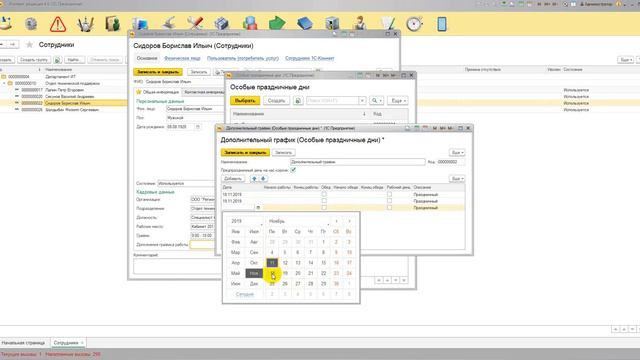This screenshot has height=360, width=640.
Task: Expand the search field dropdown arrow in Особые праздничные дни
Action: click(x=362, y=100)
